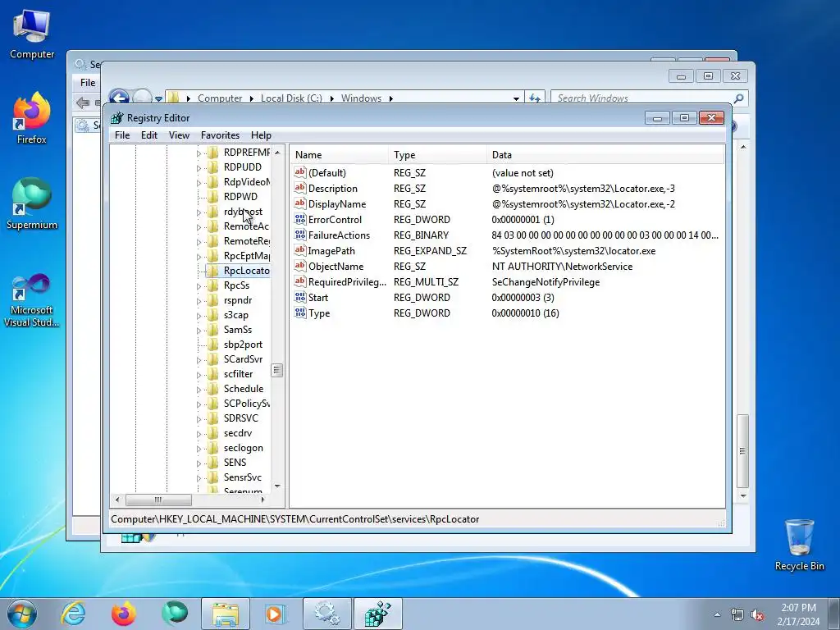840x630 pixels.
Task: Click the Explorer refresh button
Action: pos(535,98)
